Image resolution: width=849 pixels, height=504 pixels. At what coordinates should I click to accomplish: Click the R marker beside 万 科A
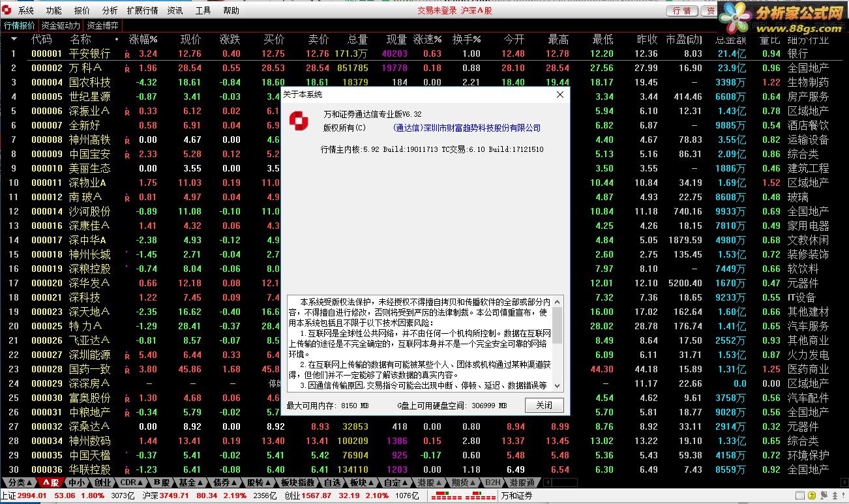click(128, 68)
